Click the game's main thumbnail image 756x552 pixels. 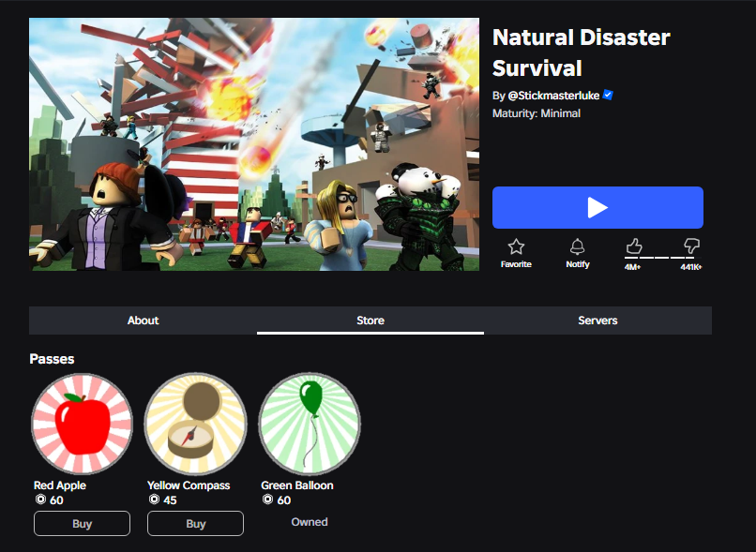(x=254, y=144)
